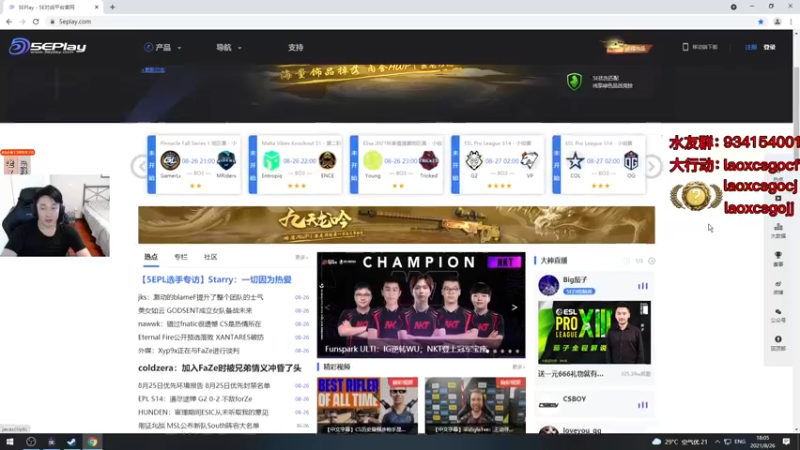Open the jks blameF news item

(x=201, y=297)
